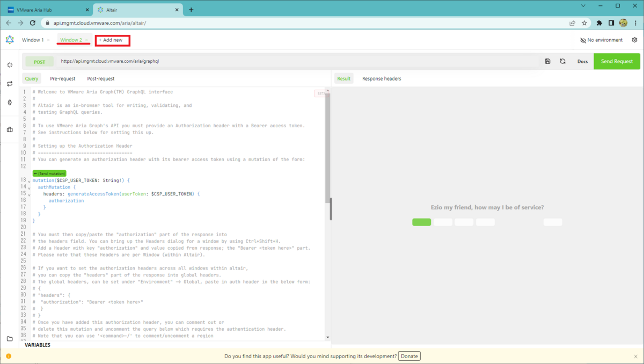Screen dimensions: 644x364
Task: Click the Send Request button
Action: point(617,61)
